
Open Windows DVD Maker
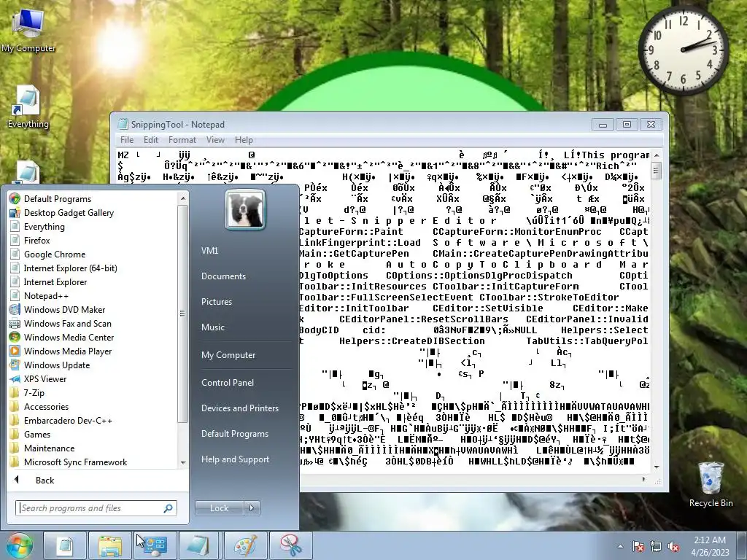tap(64, 309)
